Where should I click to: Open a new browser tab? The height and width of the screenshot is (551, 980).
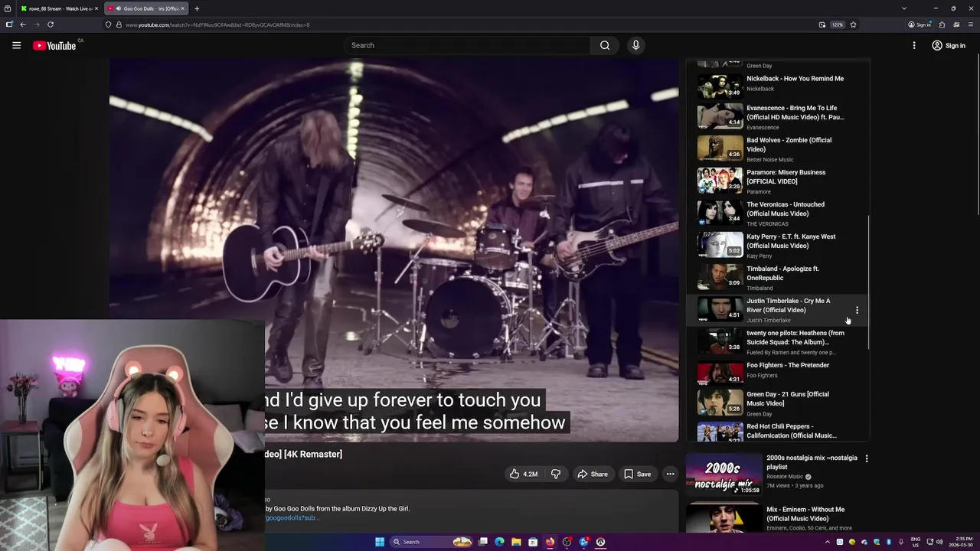pyautogui.click(x=197, y=8)
